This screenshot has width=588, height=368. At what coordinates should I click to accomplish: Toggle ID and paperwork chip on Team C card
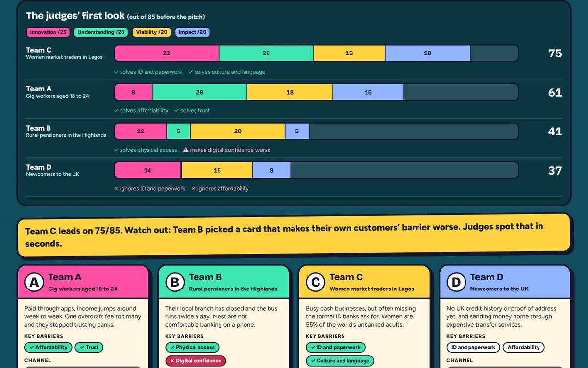[335, 347]
